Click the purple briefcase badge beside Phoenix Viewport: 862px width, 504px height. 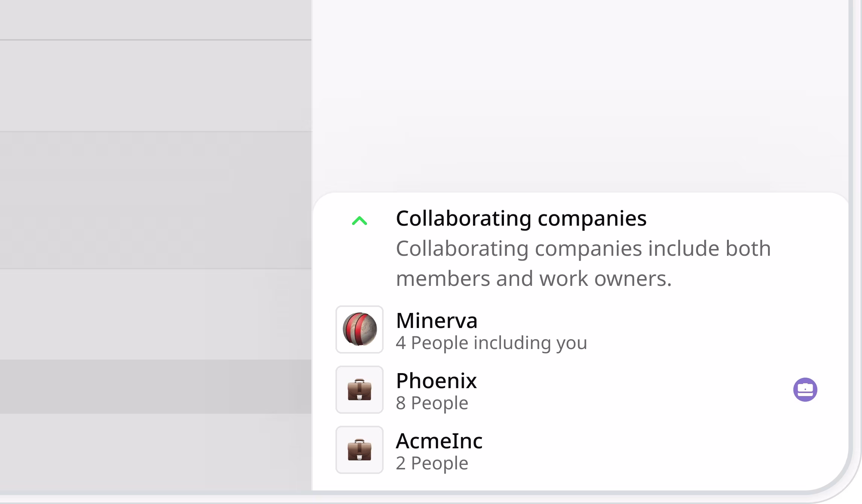[x=805, y=390]
